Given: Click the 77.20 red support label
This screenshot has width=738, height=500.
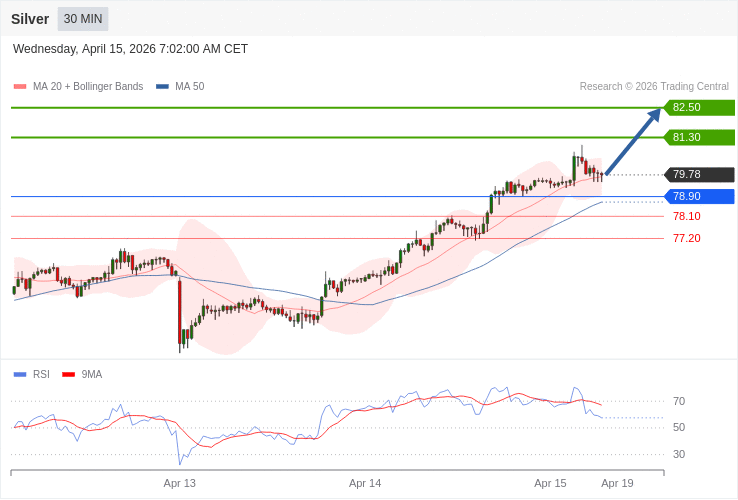Looking at the screenshot, I should [686, 238].
